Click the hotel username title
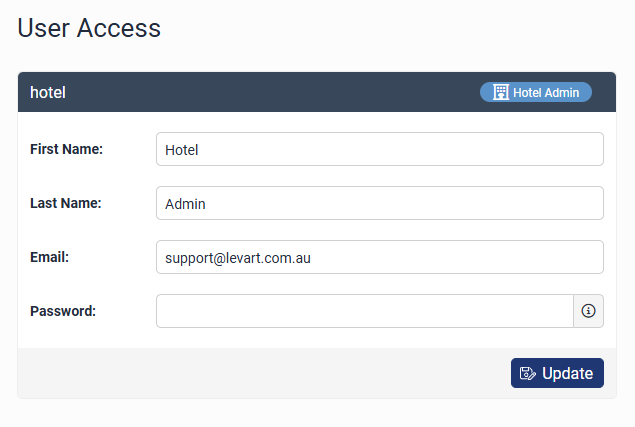This screenshot has width=635, height=427. [48, 92]
